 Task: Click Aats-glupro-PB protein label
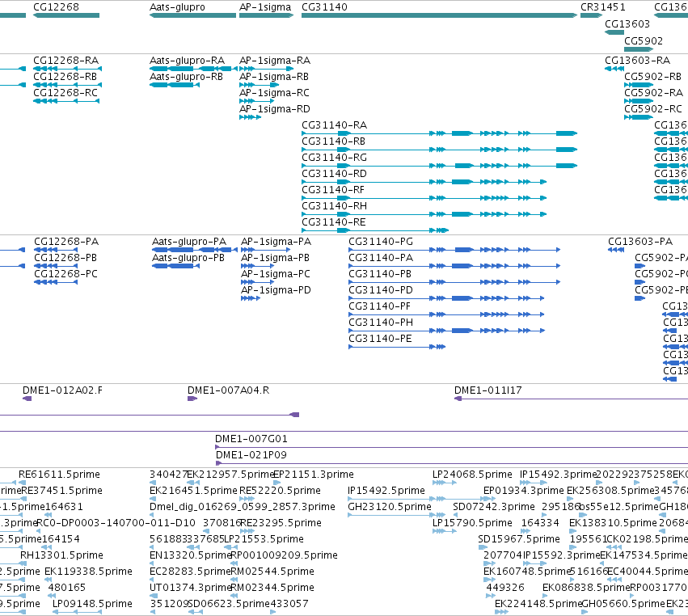coord(188,258)
